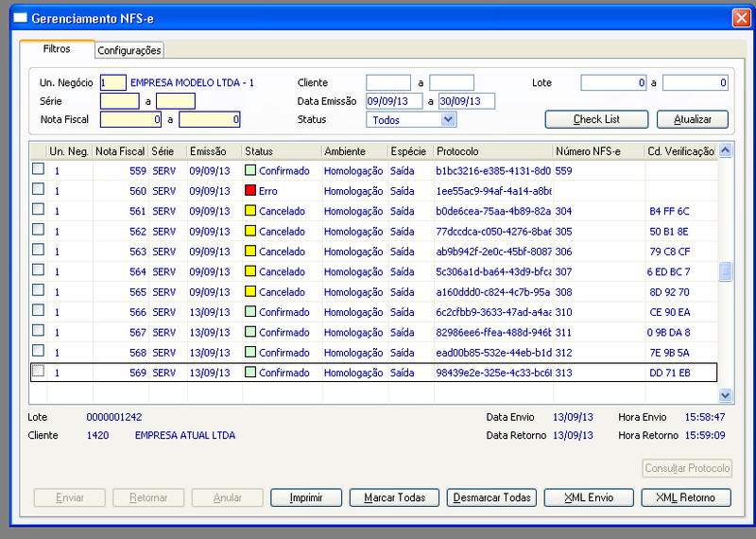Click the Nota Fiscal column header
This screenshot has width=756, height=539.
point(121,151)
